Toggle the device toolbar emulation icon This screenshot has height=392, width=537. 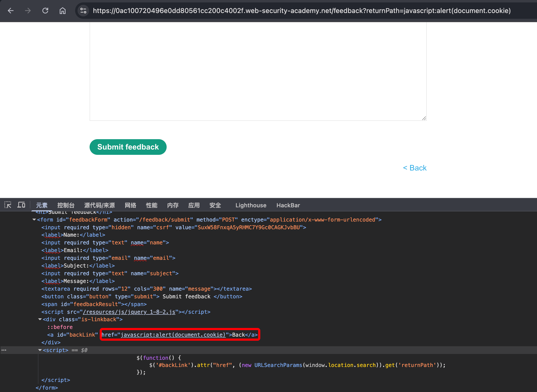pyautogui.click(x=21, y=205)
